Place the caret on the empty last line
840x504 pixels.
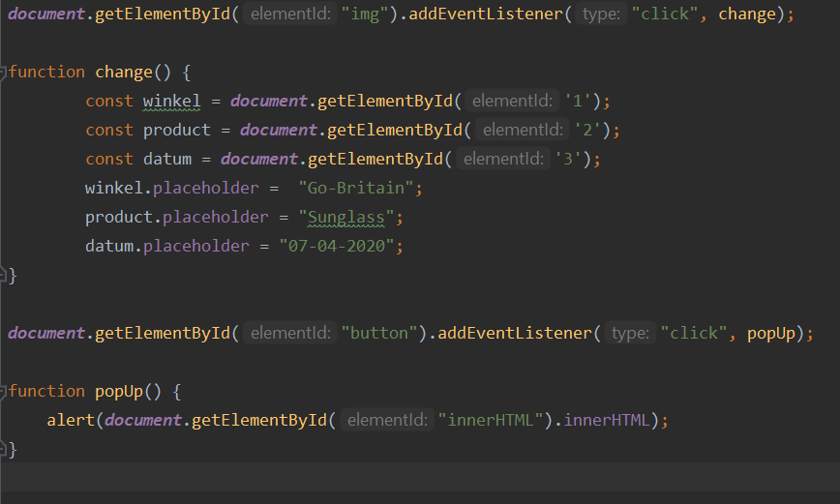[387, 478]
